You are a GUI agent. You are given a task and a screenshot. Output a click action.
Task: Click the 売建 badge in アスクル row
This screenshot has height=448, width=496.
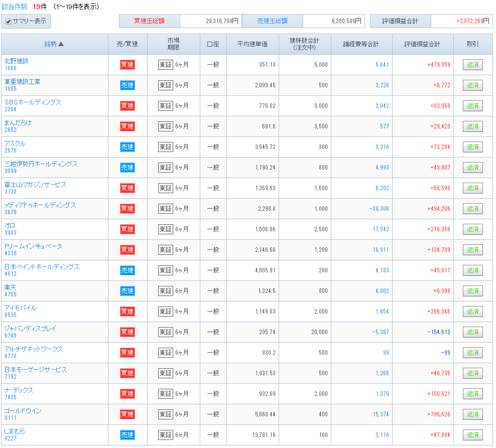point(128,146)
